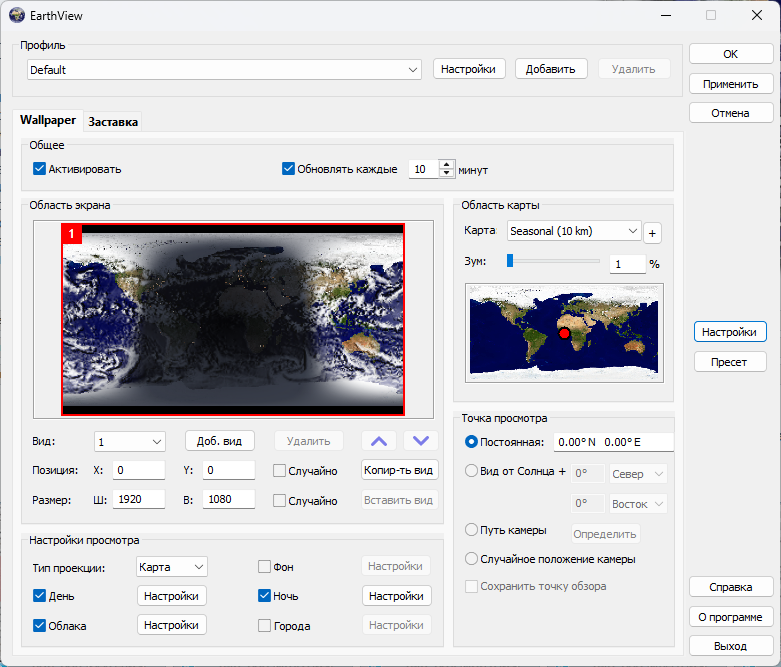The width and height of the screenshot is (781, 667).
Task: Click the width Ш input field
Action: tap(139, 499)
